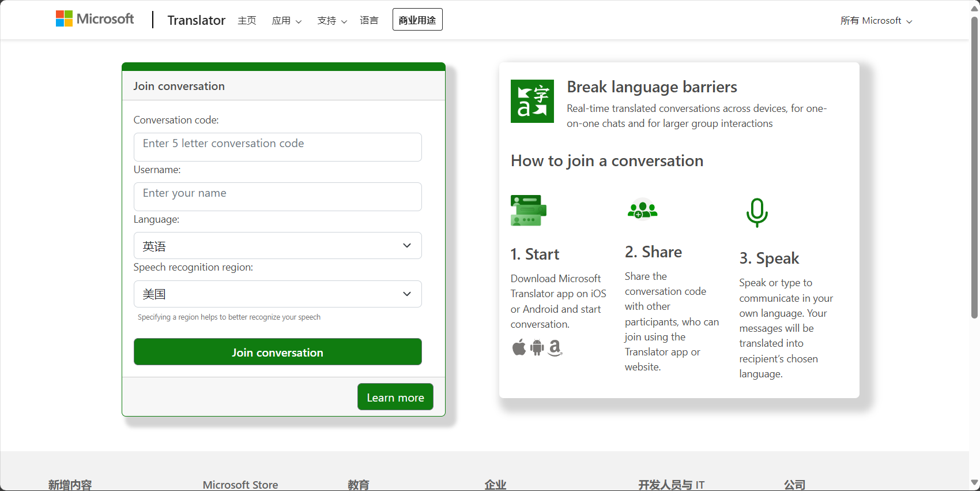Click the 商业用途 button
This screenshot has height=491, width=980.
click(417, 20)
